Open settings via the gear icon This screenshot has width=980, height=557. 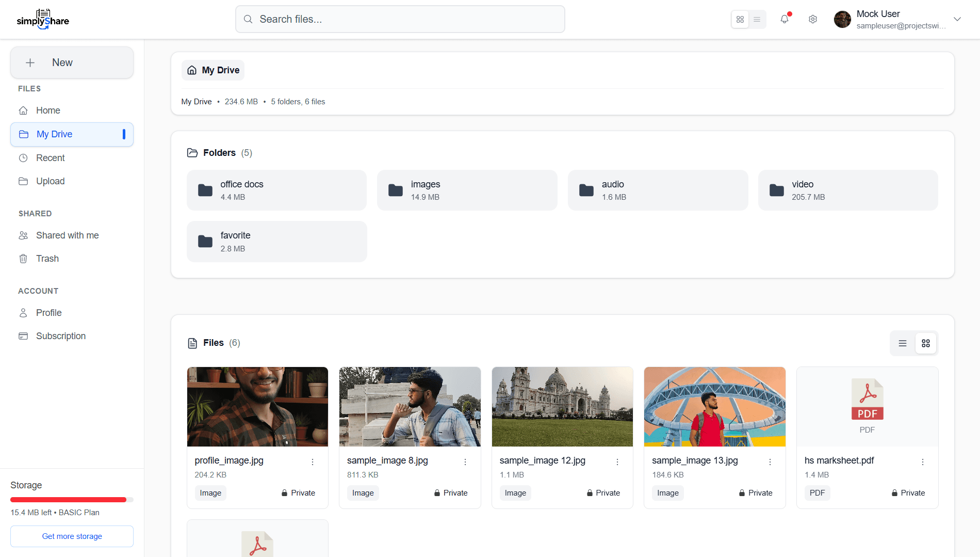click(x=813, y=19)
